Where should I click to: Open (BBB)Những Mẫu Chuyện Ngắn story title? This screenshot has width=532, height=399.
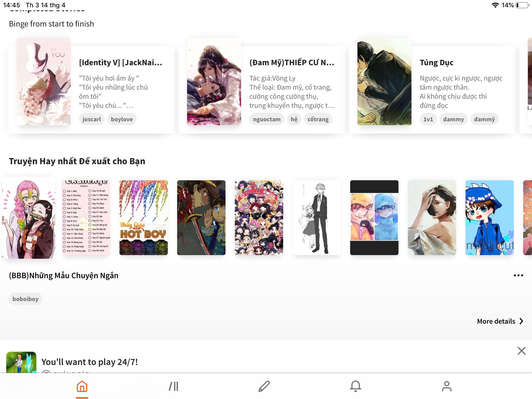point(64,275)
